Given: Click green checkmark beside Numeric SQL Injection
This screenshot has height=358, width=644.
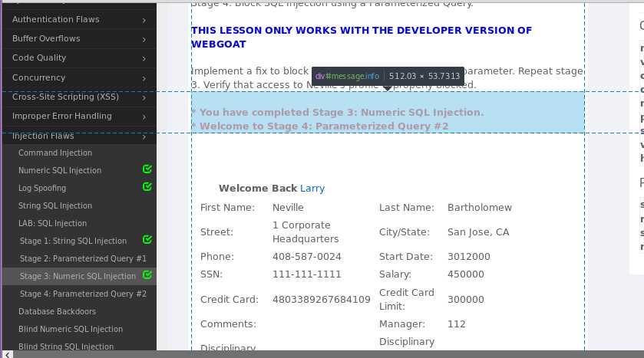Looking at the screenshot, I should [x=147, y=169].
